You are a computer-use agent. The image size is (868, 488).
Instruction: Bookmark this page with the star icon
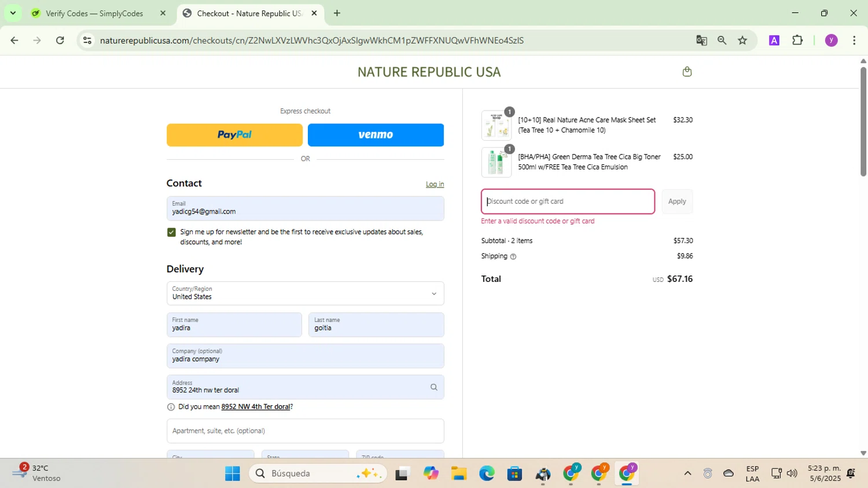(742, 41)
